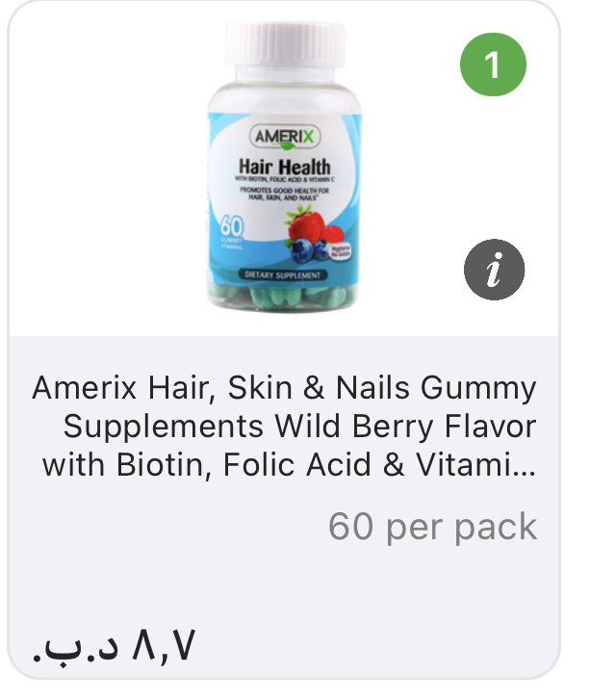Open the product info icon

[x=494, y=270]
